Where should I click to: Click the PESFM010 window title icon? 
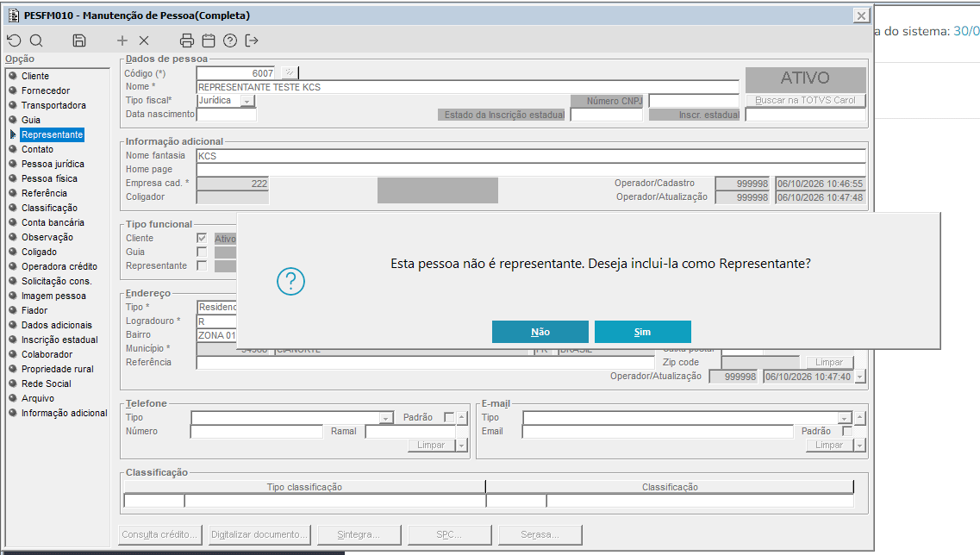(13, 16)
